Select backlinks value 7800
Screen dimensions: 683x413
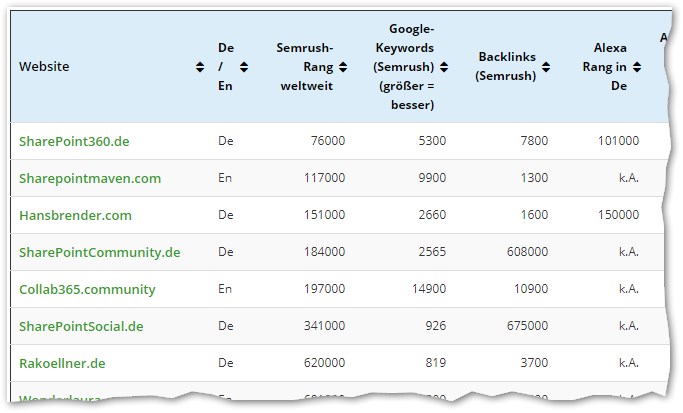pyautogui.click(x=534, y=141)
